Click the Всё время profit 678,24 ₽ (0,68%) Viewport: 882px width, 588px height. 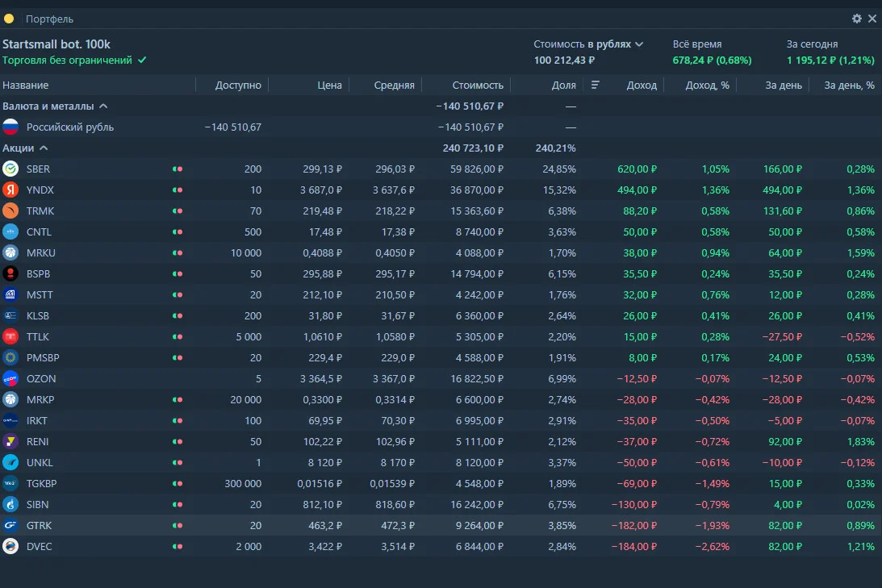tap(712, 60)
